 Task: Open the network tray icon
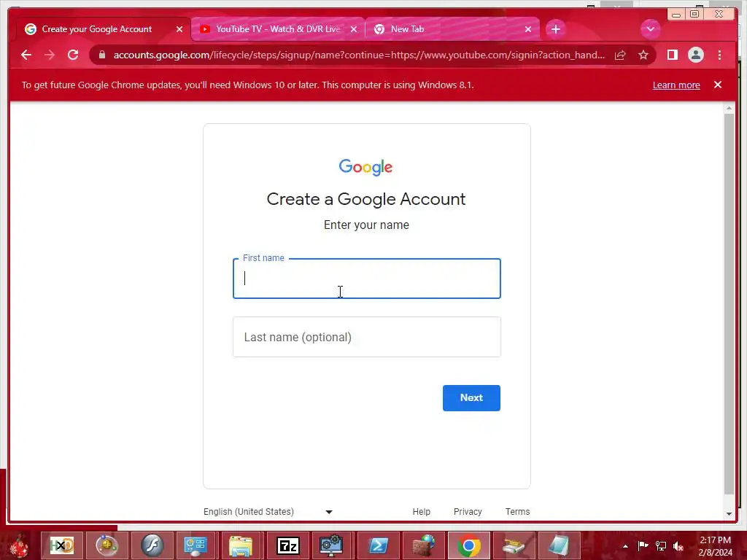pyautogui.click(x=660, y=545)
